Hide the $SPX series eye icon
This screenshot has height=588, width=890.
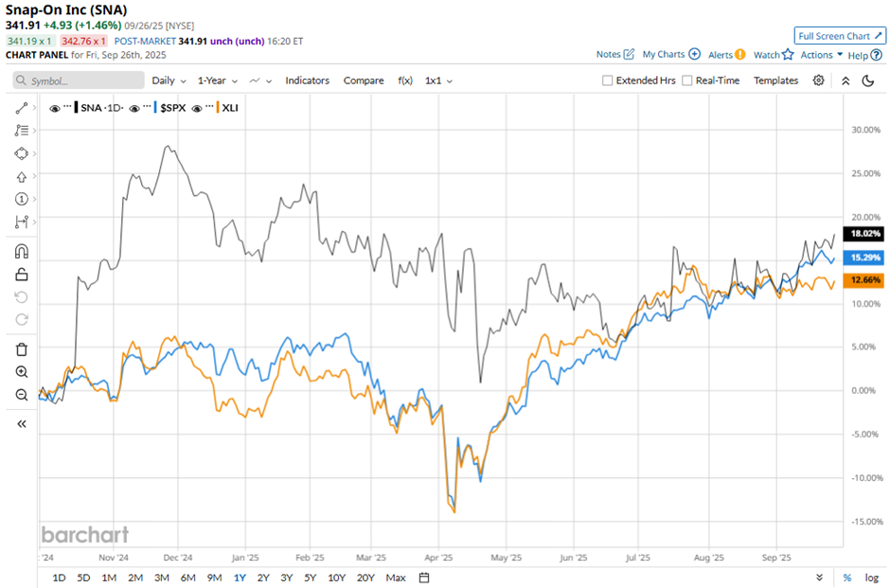[x=134, y=108]
